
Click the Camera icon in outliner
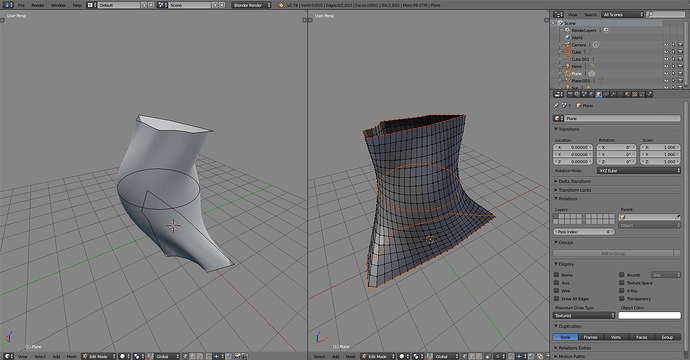(568, 45)
